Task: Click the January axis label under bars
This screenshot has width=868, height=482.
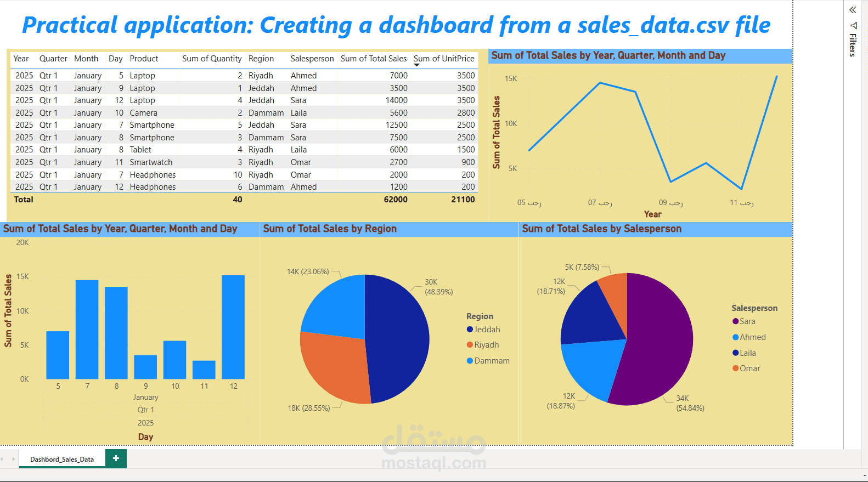Action: point(145,398)
